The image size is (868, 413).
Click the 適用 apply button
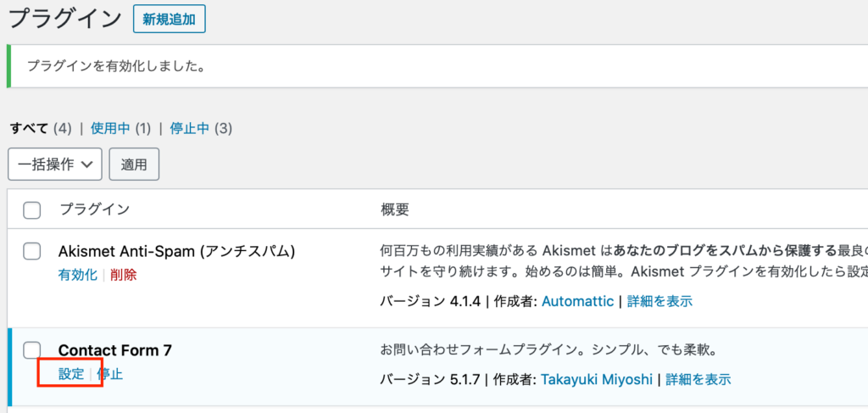tap(134, 165)
